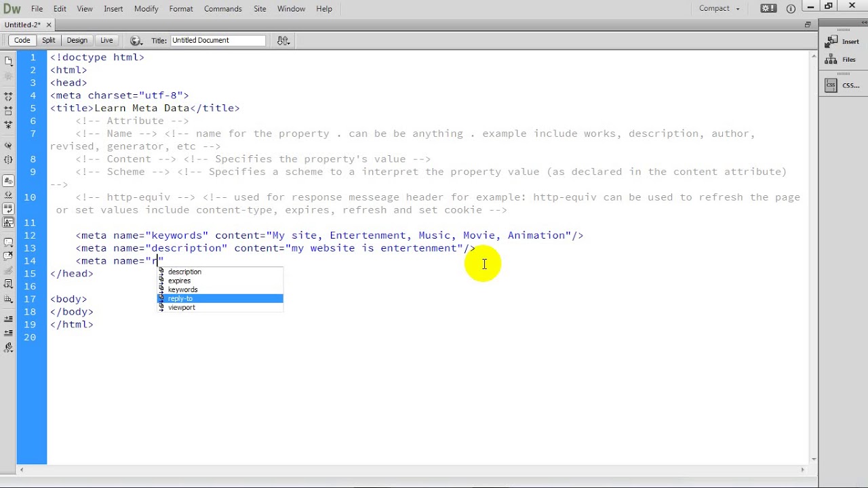Screen dimensions: 868x488
Task: Close the Untitled-2 document tab
Action: 49,25
